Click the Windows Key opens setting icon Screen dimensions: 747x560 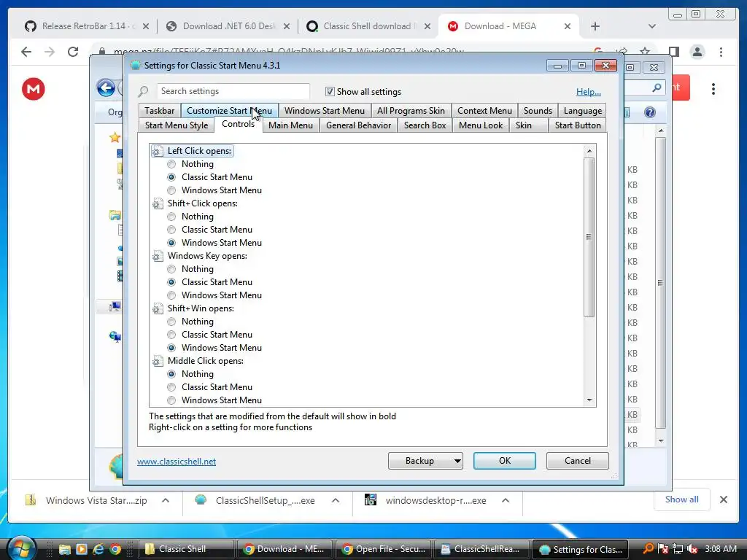point(158,256)
